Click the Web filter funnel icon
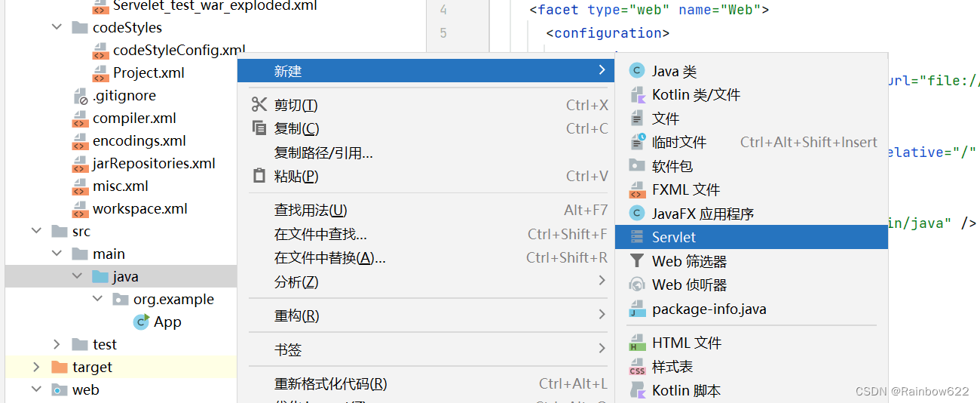980x403 pixels. click(638, 261)
